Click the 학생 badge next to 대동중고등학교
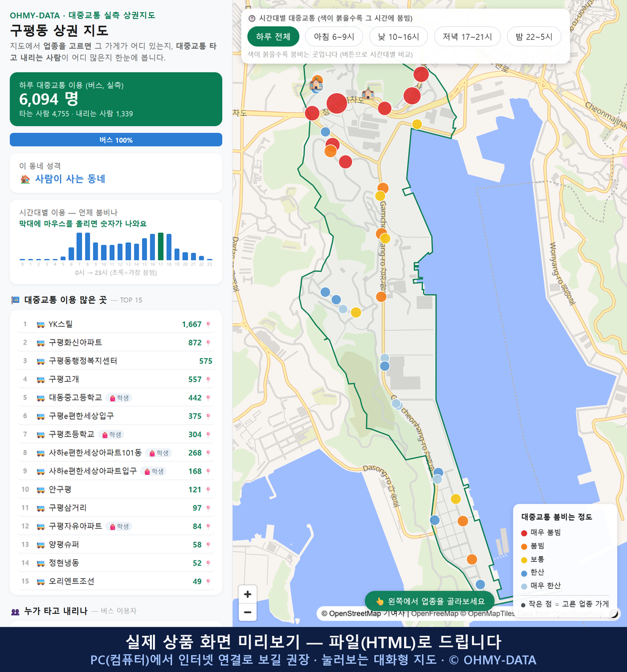 [119, 398]
